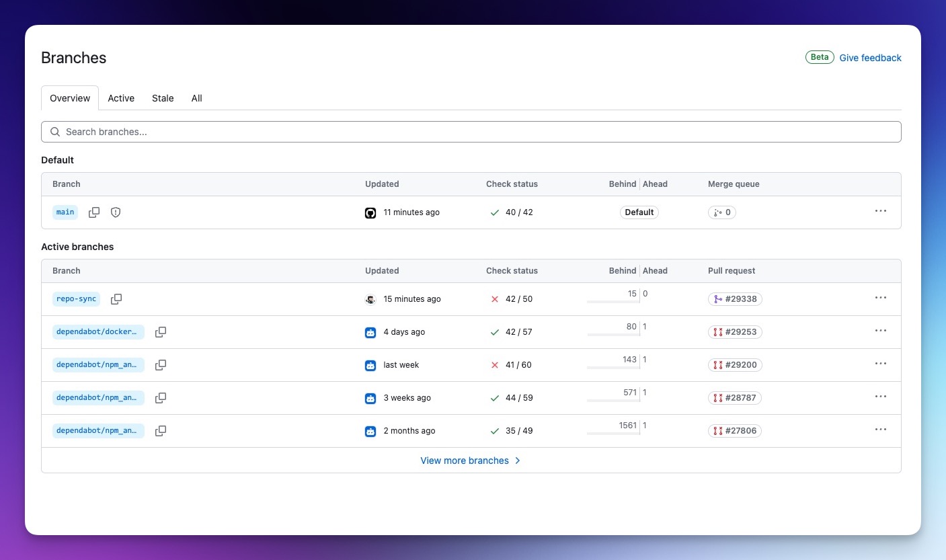Click the failed check icon for repo-sync
This screenshot has width=946, height=560.
(x=495, y=299)
